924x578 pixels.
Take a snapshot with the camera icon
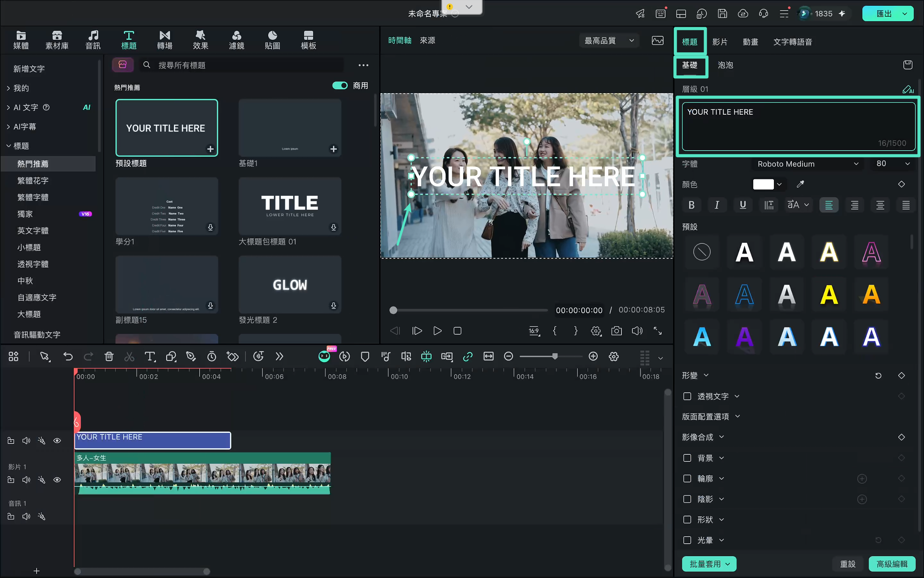(x=616, y=331)
